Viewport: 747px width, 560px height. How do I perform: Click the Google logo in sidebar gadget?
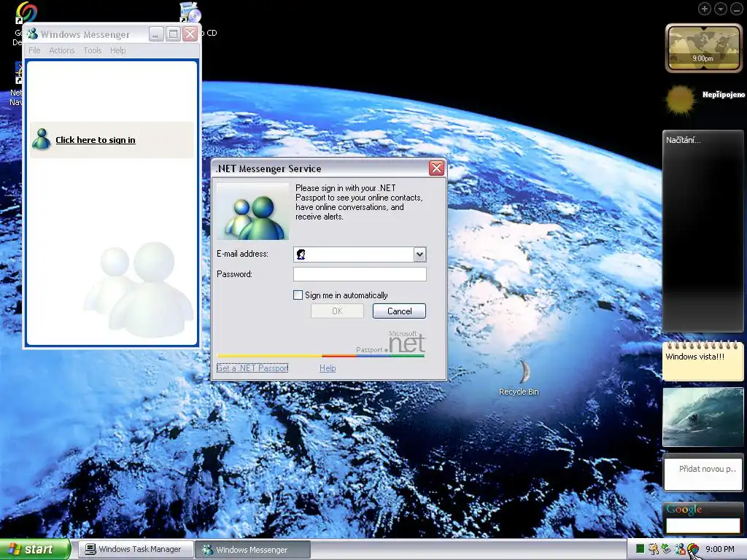click(x=684, y=509)
